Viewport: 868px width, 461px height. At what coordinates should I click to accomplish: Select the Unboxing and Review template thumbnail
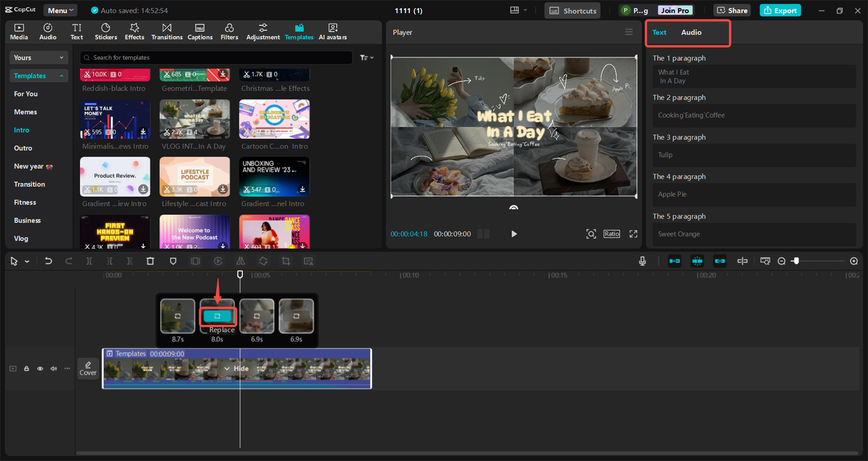pos(274,177)
